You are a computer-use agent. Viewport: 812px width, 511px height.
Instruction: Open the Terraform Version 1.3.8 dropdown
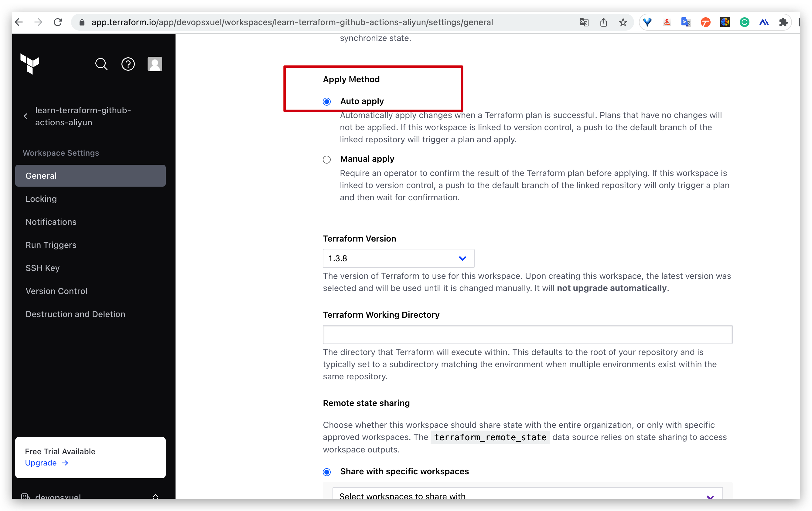[398, 258]
